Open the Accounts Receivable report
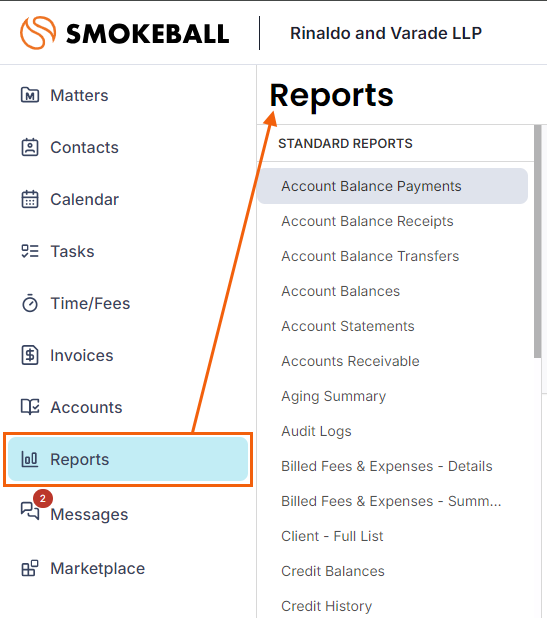The height and width of the screenshot is (618, 547). [350, 361]
